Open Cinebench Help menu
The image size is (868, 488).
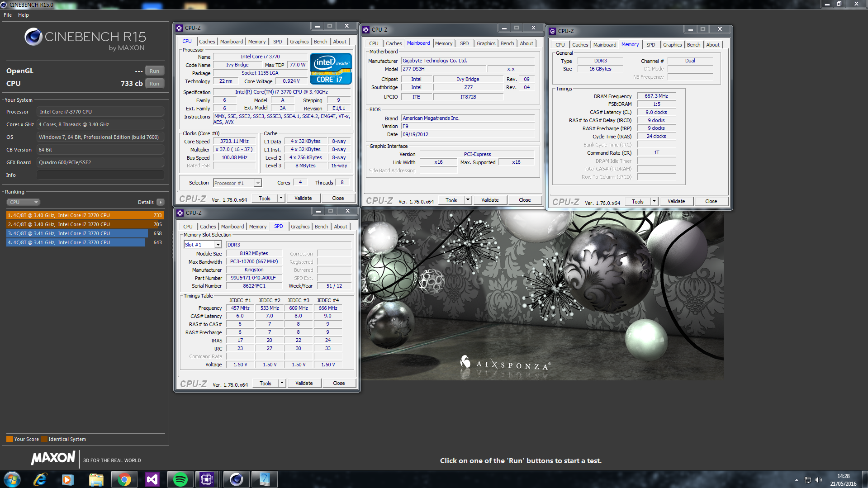pyautogui.click(x=24, y=15)
